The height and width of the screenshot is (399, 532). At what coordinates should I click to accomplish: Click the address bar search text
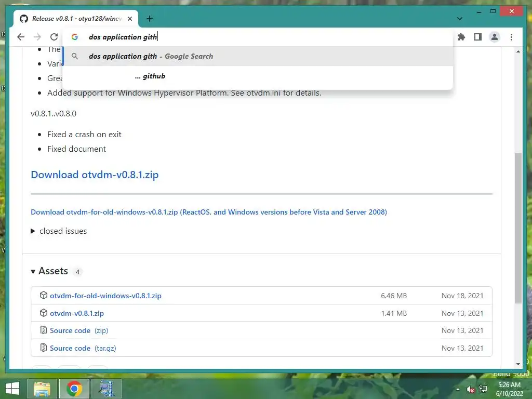[x=123, y=37]
